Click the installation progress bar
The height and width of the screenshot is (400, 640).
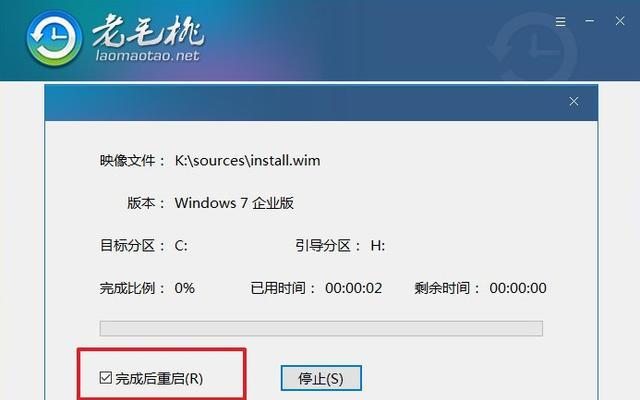[321, 328]
